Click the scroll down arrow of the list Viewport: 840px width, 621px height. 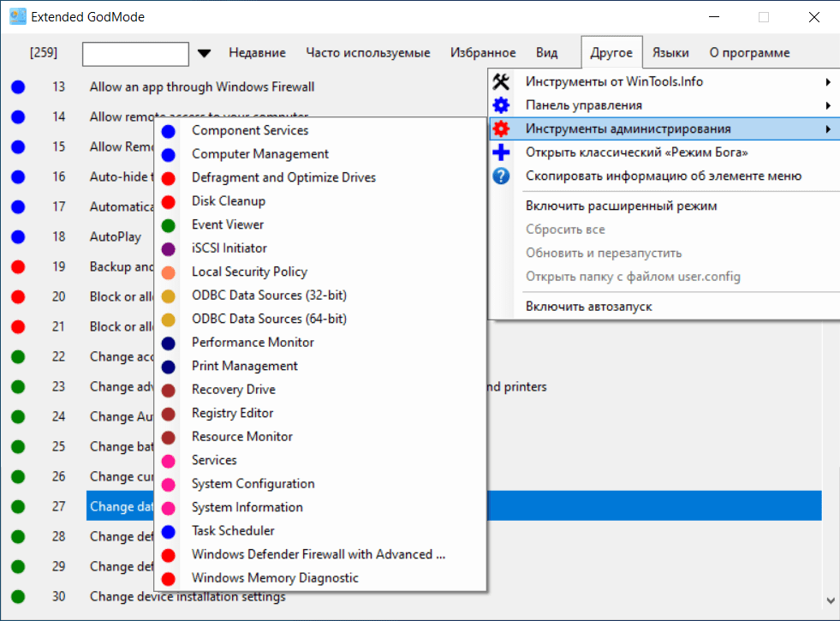[831, 600]
